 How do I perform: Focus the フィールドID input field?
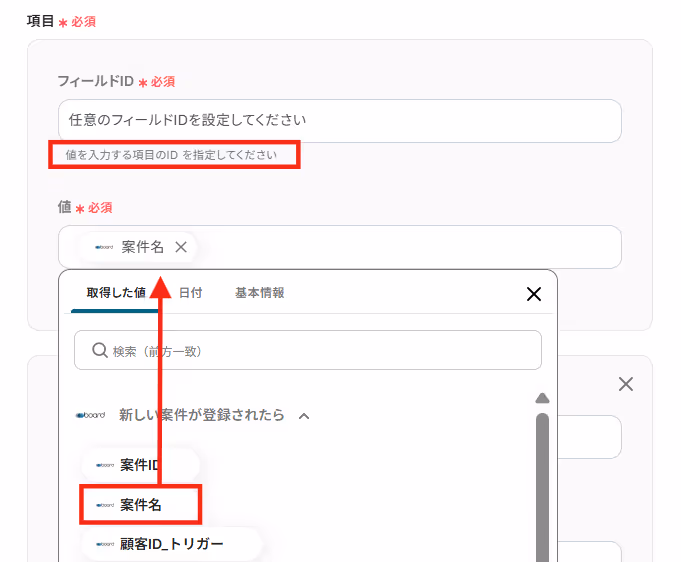pos(340,121)
